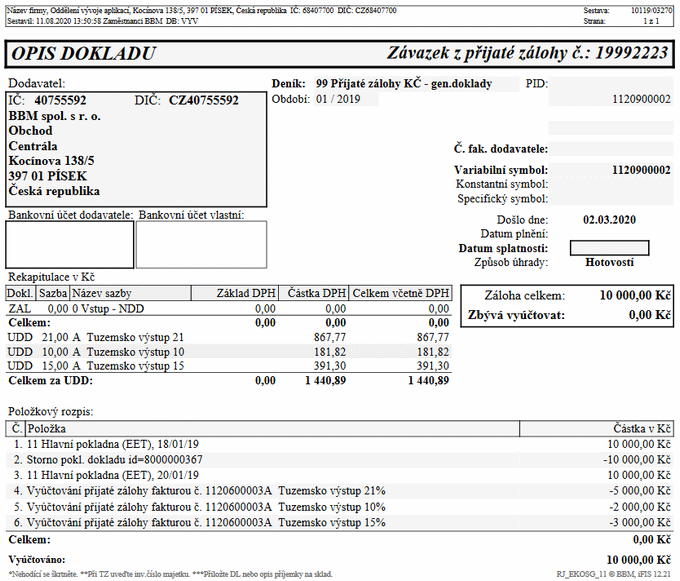Select 'Česká republika' in supplier box
Screen dimensions: 680x581
click(54, 191)
